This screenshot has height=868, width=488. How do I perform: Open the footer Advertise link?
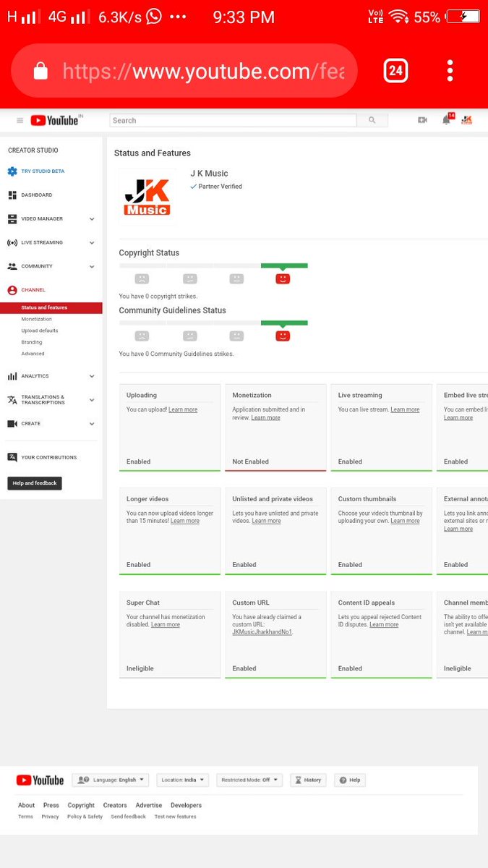click(x=149, y=805)
